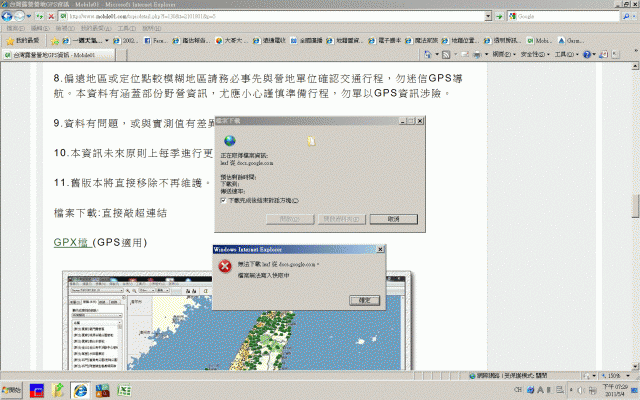The height and width of the screenshot is (400, 640).
Task: Open the 工具 (Tools) menu in menu bar
Action: (127, 29)
